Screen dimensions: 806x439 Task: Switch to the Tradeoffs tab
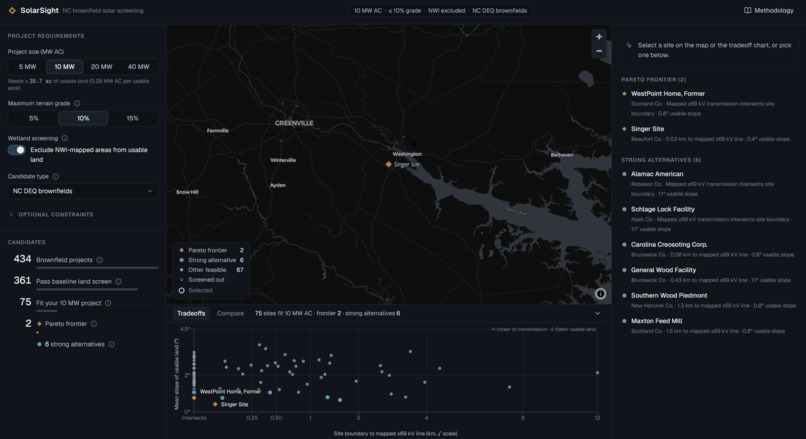(x=191, y=313)
